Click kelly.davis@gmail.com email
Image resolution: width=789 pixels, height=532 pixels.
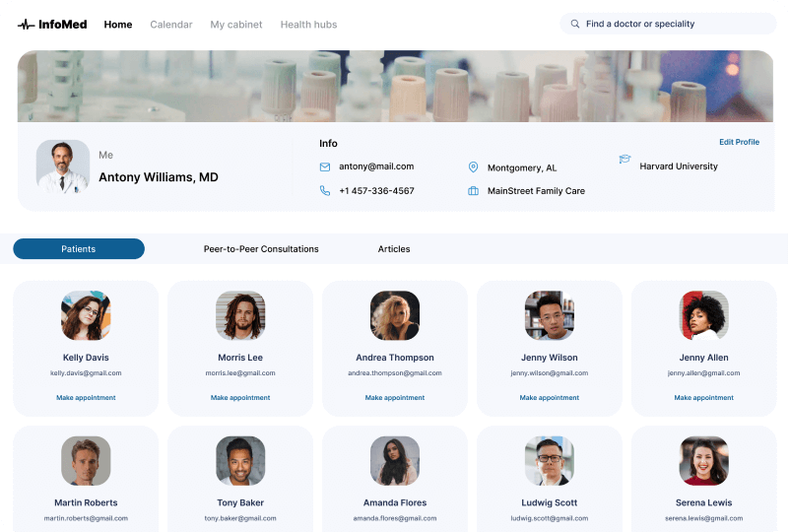tap(86, 373)
